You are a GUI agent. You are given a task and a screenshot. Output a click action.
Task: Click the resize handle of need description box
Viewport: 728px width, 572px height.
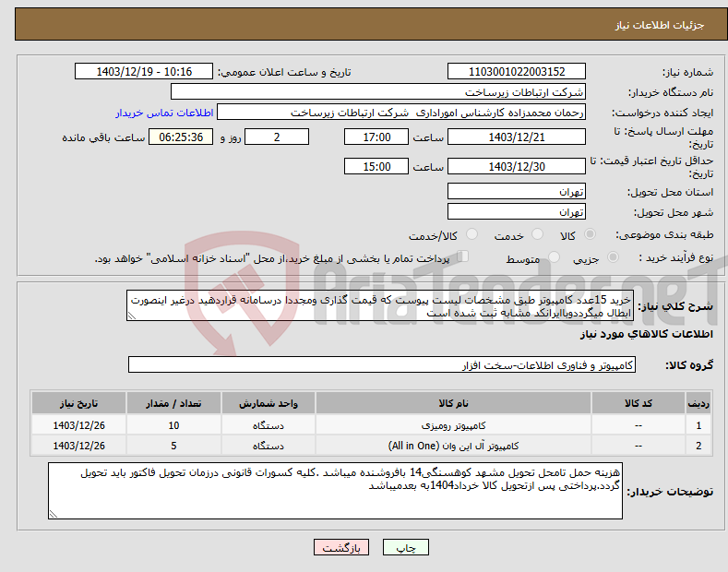[132, 316]
